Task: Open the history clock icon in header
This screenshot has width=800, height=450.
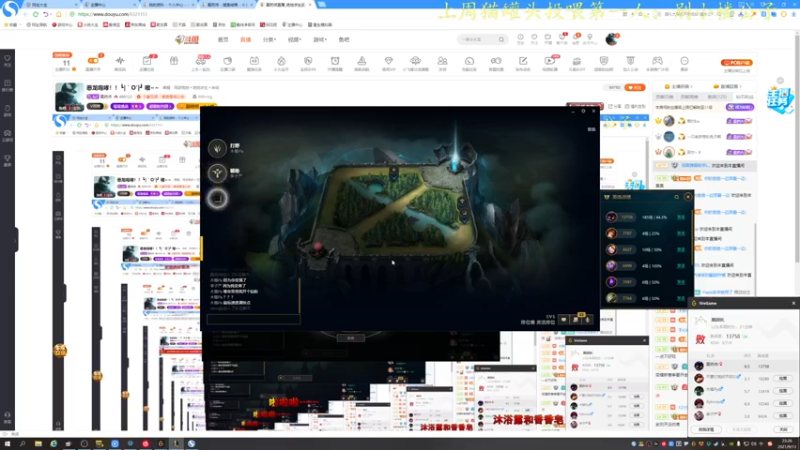Action: 520,37
